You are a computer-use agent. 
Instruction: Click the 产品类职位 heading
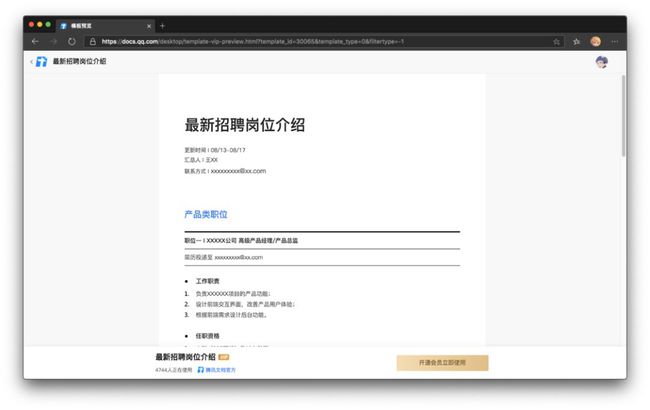click(206, 214)
